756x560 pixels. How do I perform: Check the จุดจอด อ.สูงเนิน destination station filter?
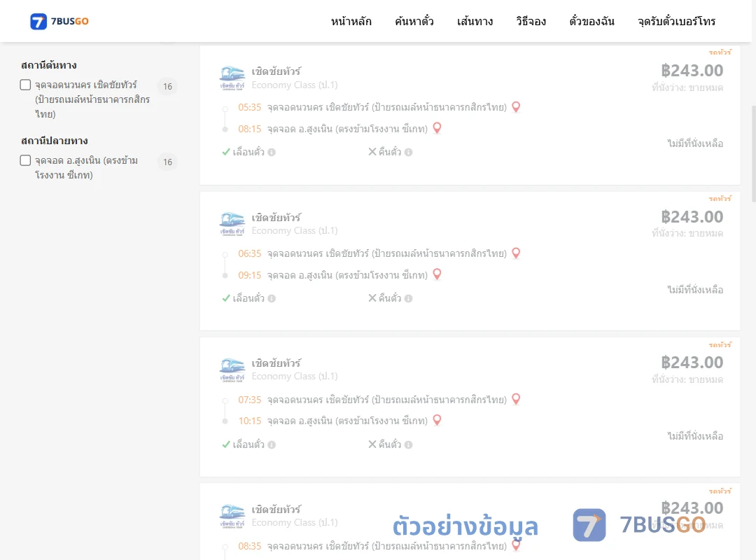[x=26, y=160]
